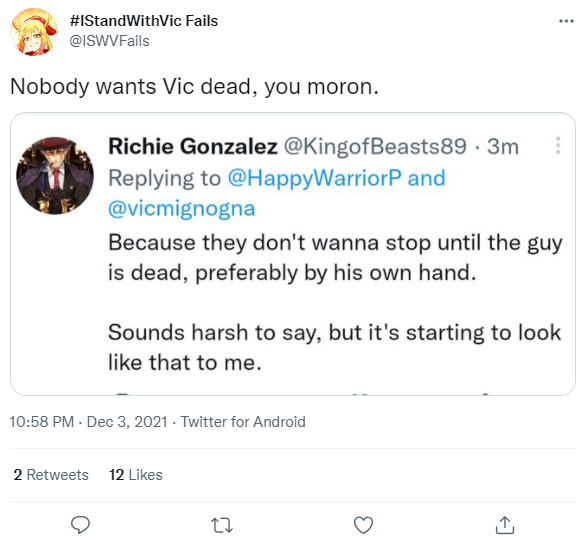
Task: Click Richie Gonzalez's profile picture
Action: click(55, 176)
